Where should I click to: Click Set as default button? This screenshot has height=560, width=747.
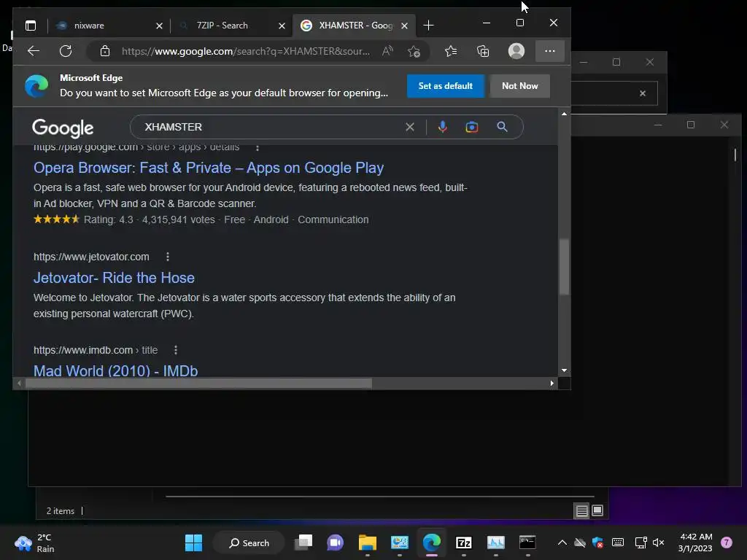click(446, 86)
